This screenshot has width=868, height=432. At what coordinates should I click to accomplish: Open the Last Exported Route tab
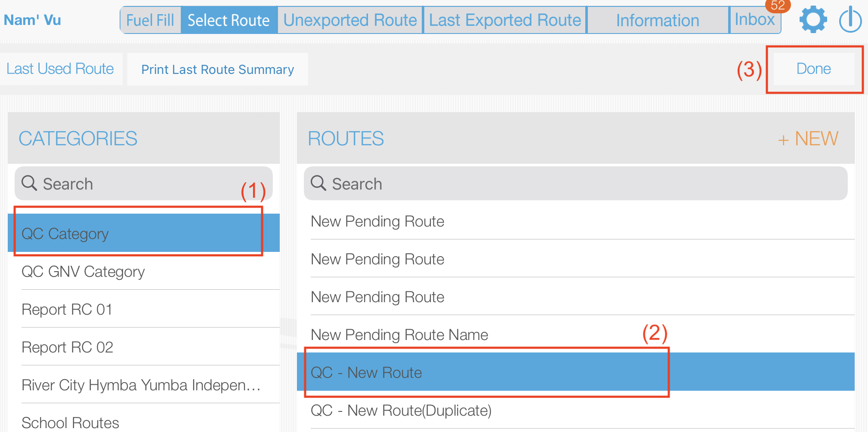504,19
